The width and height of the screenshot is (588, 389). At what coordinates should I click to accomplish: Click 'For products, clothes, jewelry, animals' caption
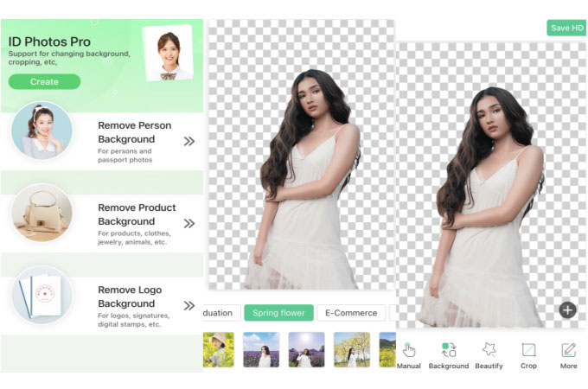coord(134,238)
